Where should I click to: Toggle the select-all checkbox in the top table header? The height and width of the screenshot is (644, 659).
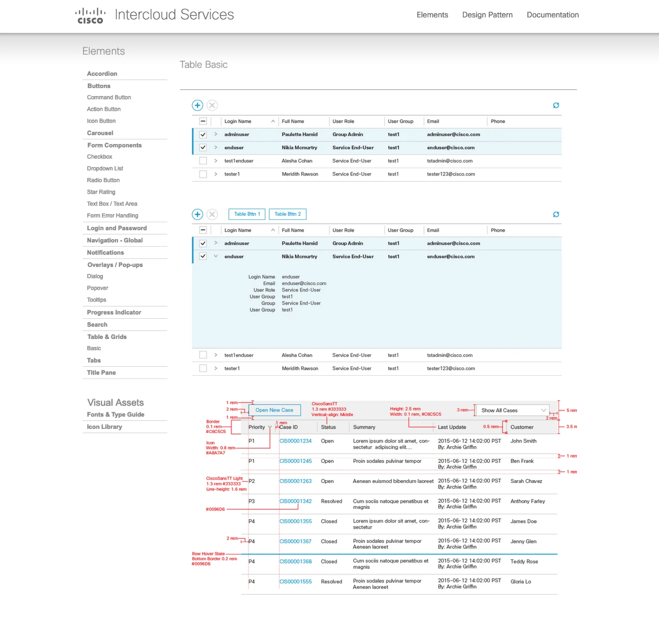pos(203,121)
